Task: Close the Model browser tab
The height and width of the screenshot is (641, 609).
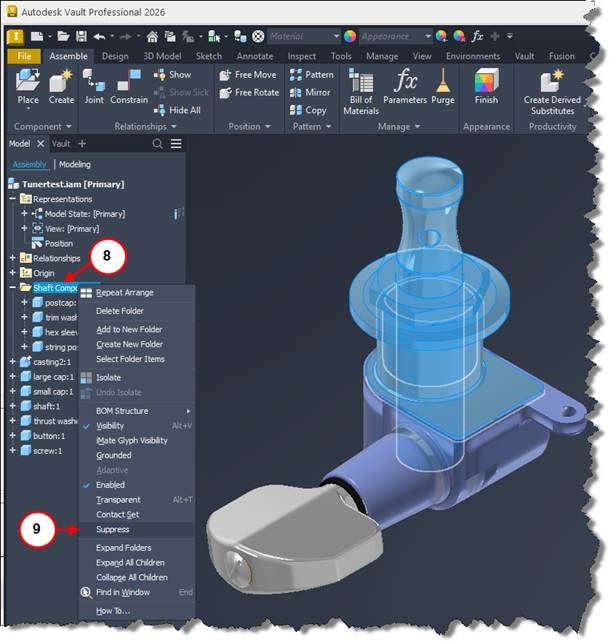Action: [x=40, y=144]
